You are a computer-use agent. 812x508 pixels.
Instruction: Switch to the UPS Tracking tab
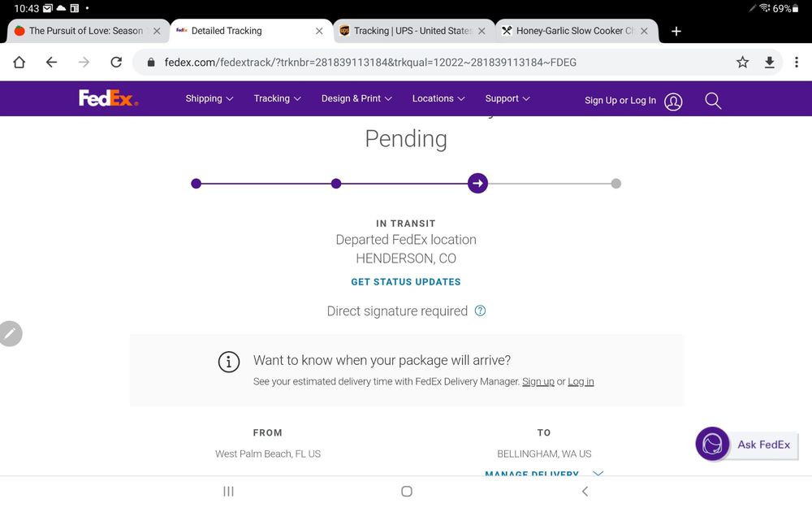[410, 30]
